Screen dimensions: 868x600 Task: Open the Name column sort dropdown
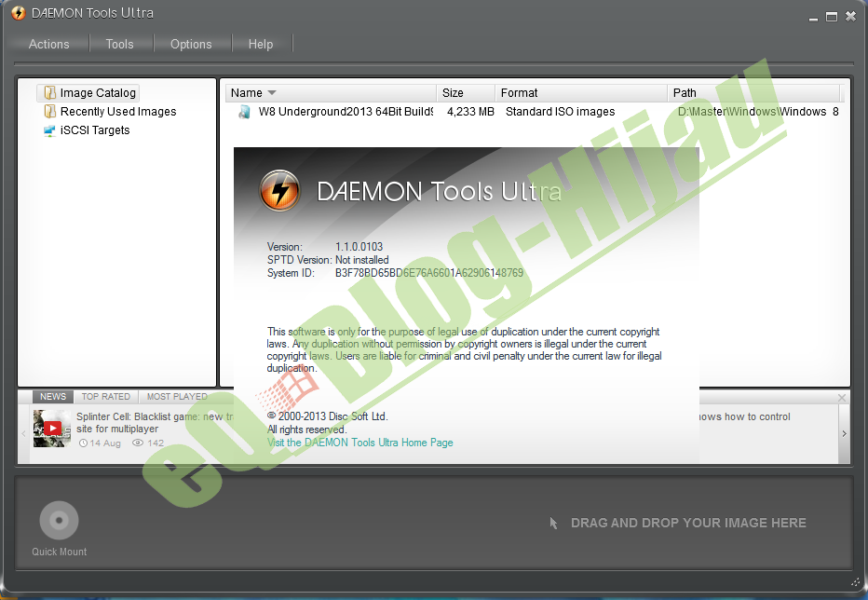(270, 92)
